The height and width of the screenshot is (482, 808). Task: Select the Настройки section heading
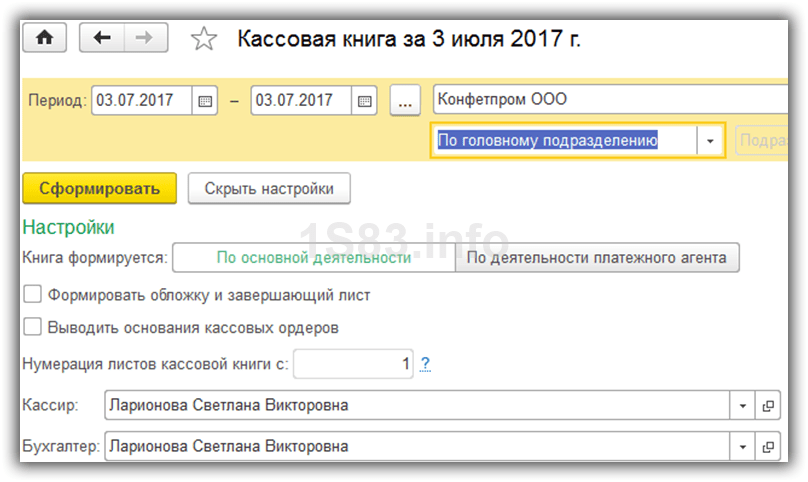69,227
